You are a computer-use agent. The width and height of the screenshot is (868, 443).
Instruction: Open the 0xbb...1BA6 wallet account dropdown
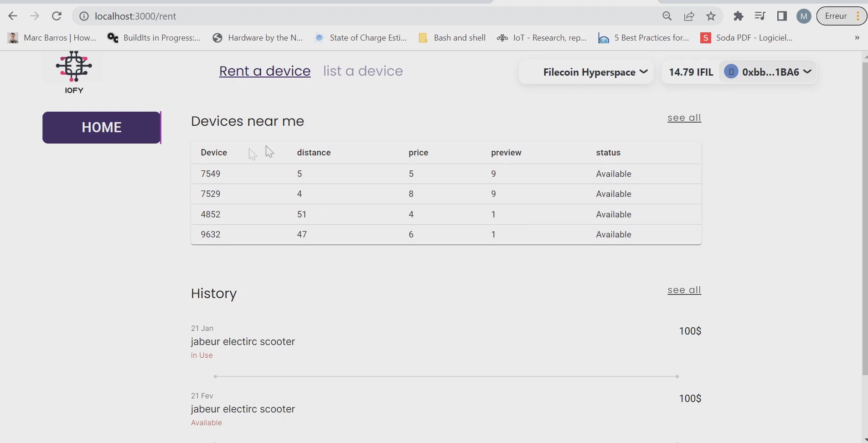tap(769, 72)
